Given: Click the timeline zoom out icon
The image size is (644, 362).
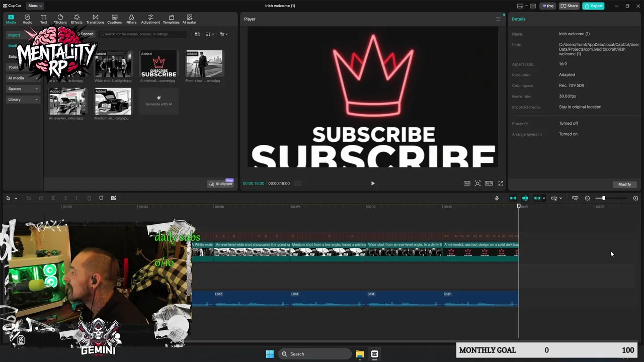Looking at the screenshot, I should tap(587, 198).
